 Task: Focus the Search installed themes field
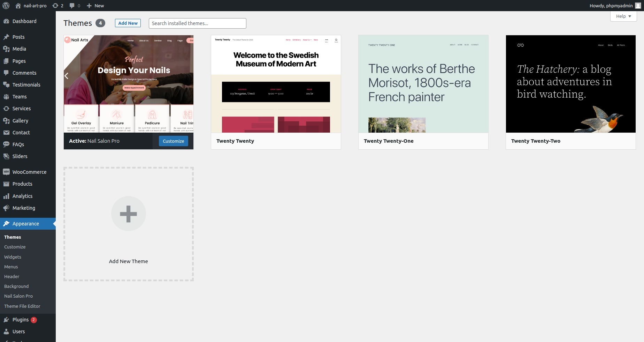[198, 23]
